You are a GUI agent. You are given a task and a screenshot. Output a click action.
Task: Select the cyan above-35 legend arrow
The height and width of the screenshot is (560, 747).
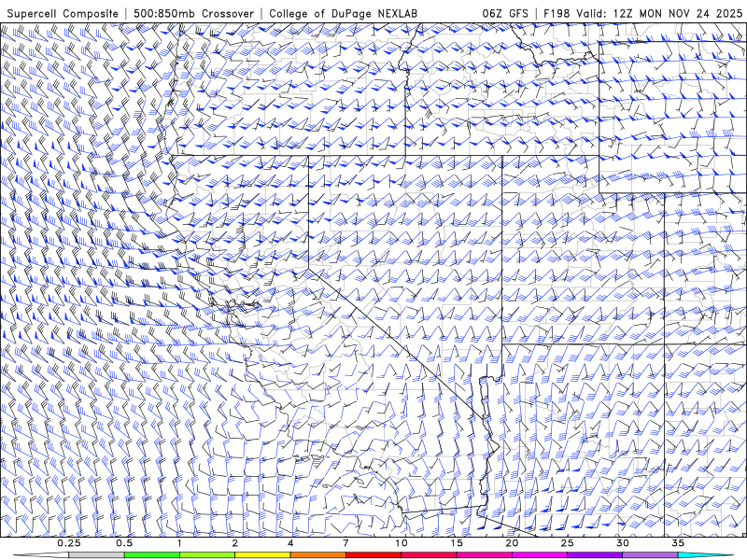pyautogui.click(x=705, y=555)
